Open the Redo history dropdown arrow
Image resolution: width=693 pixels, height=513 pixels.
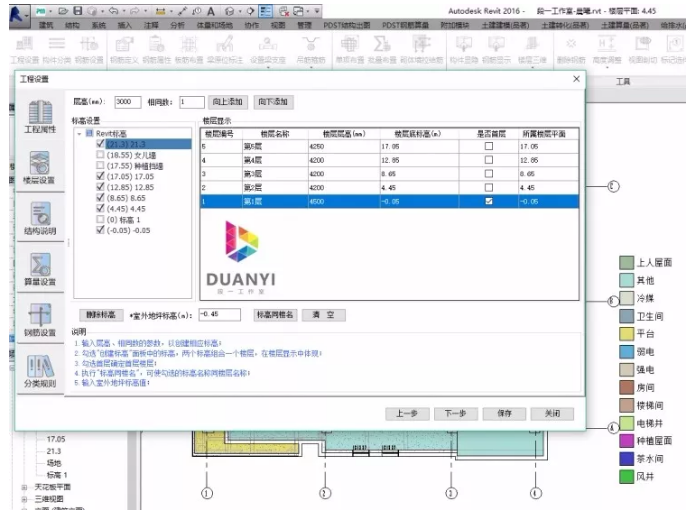(145, 11)
